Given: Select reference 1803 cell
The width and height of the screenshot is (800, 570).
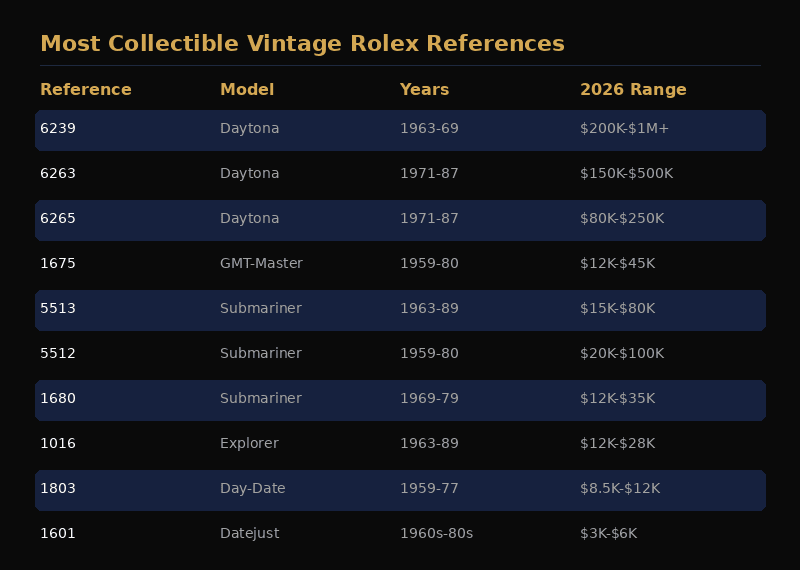Looking at the screenshot, I should (58, 488).
